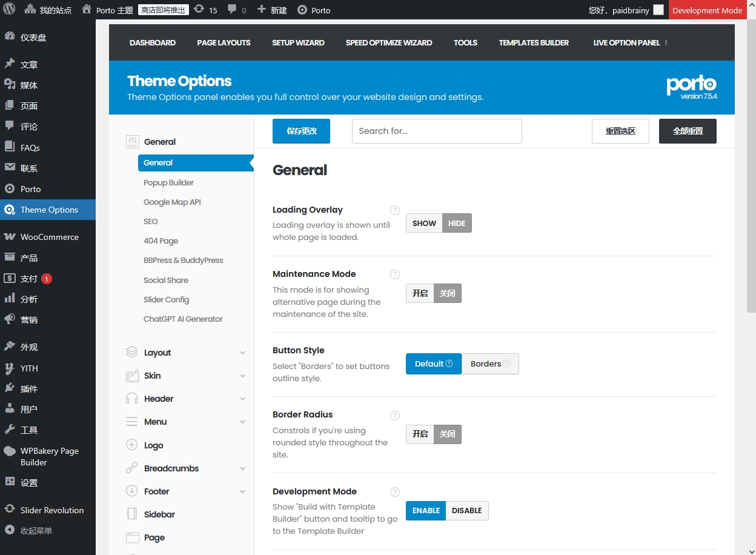Click the 分析 bar chart icon
The height and width of the screenshot is (555, 756).
point(9,299)
